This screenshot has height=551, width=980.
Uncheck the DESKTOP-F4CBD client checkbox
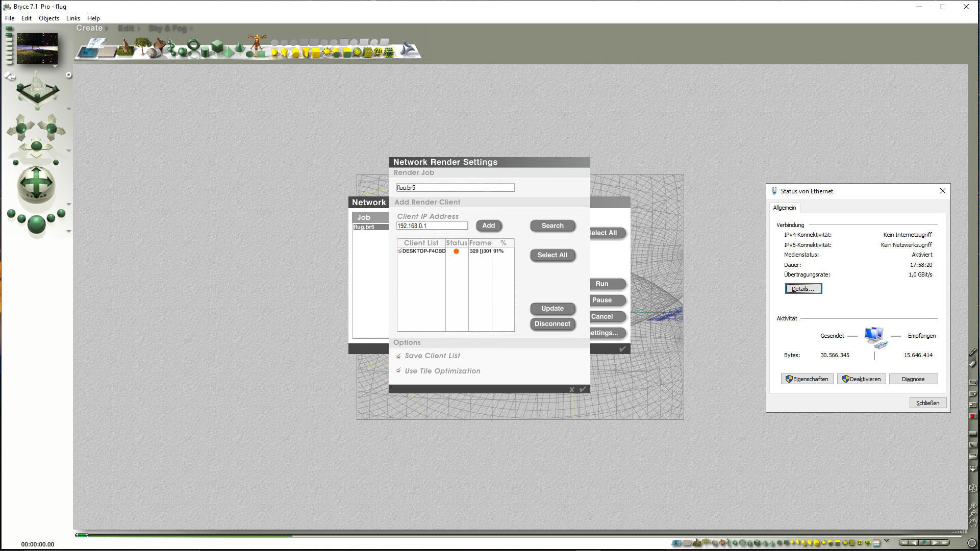click(x=399, y=251)
